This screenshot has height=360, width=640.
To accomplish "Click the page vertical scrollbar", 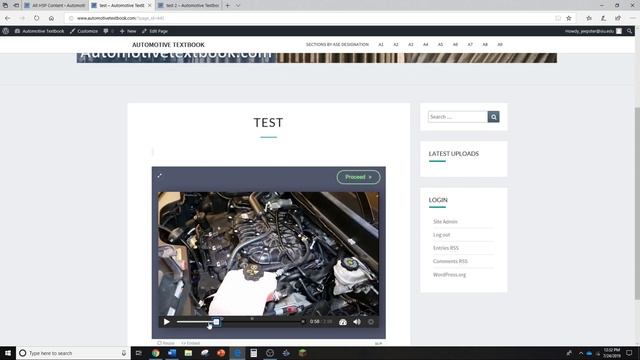I will (x=637, y=204).
